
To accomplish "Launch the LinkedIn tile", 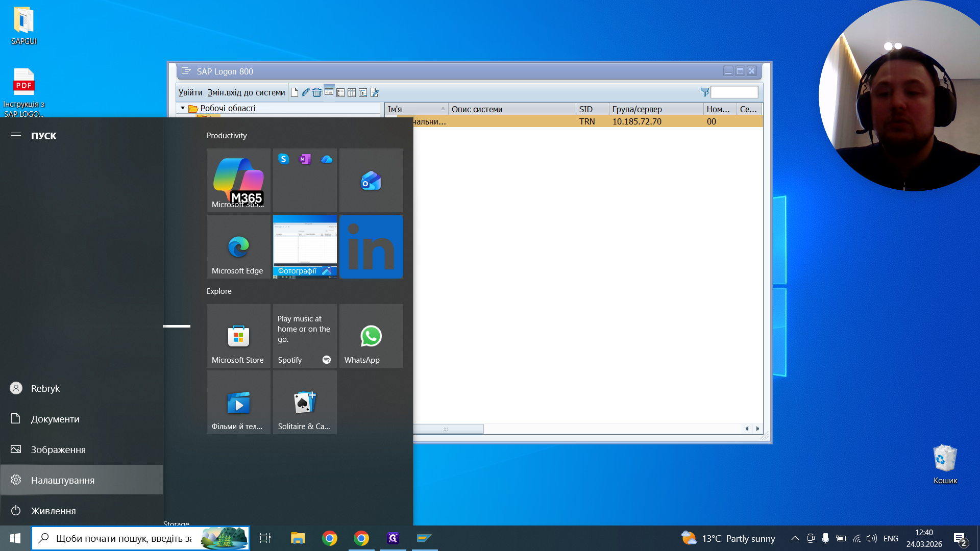I will 371,246.
